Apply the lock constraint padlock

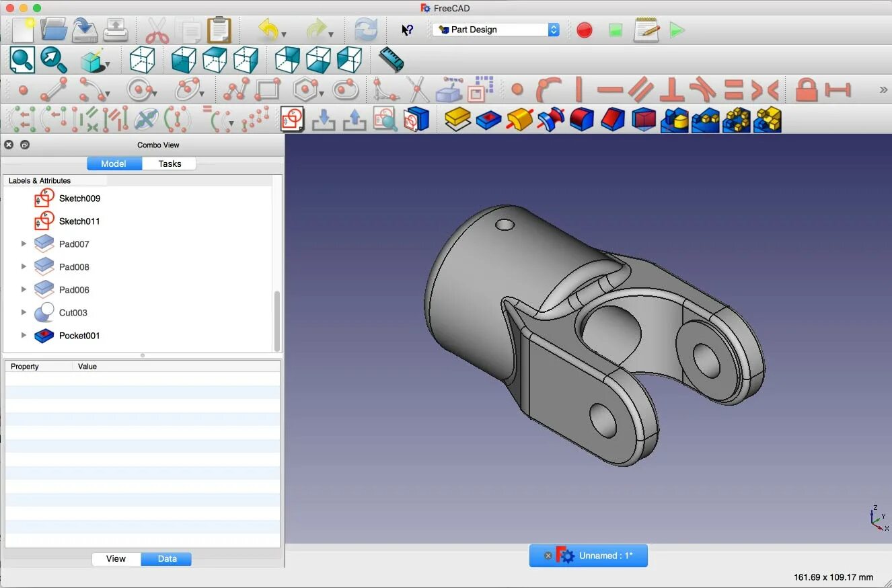(807, 89)
